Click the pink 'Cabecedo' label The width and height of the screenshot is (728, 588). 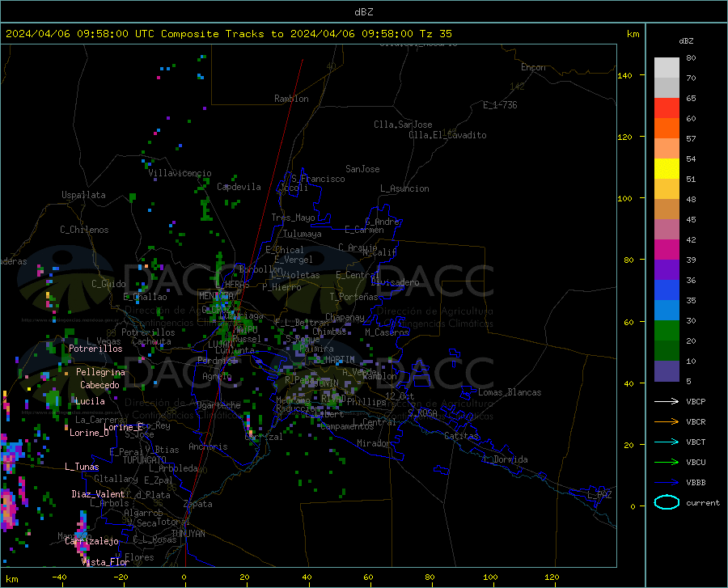tap(99, 385)
